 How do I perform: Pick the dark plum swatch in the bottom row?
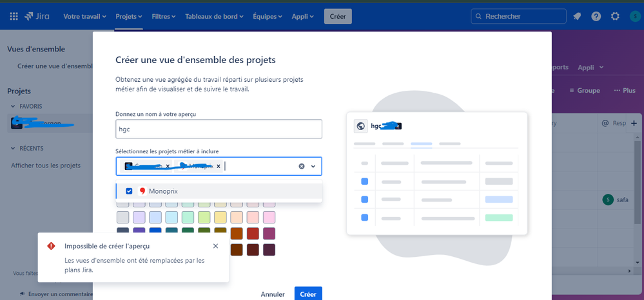tap(269, 250)
